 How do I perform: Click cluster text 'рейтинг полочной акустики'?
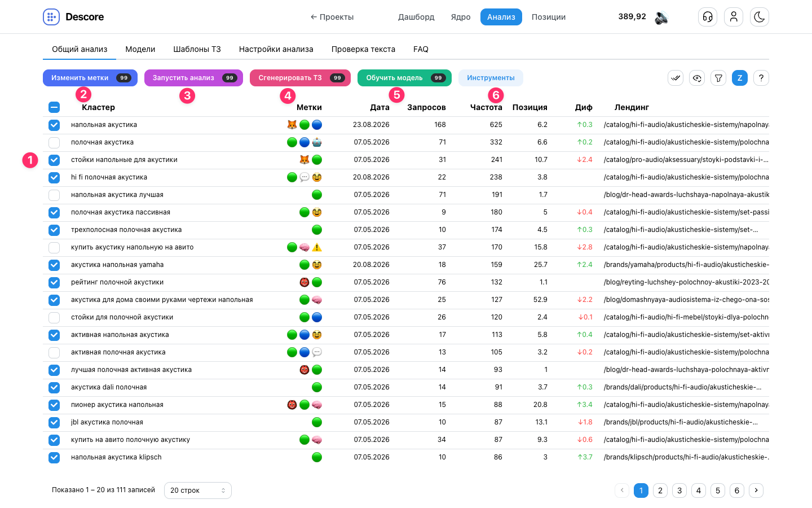117,282
